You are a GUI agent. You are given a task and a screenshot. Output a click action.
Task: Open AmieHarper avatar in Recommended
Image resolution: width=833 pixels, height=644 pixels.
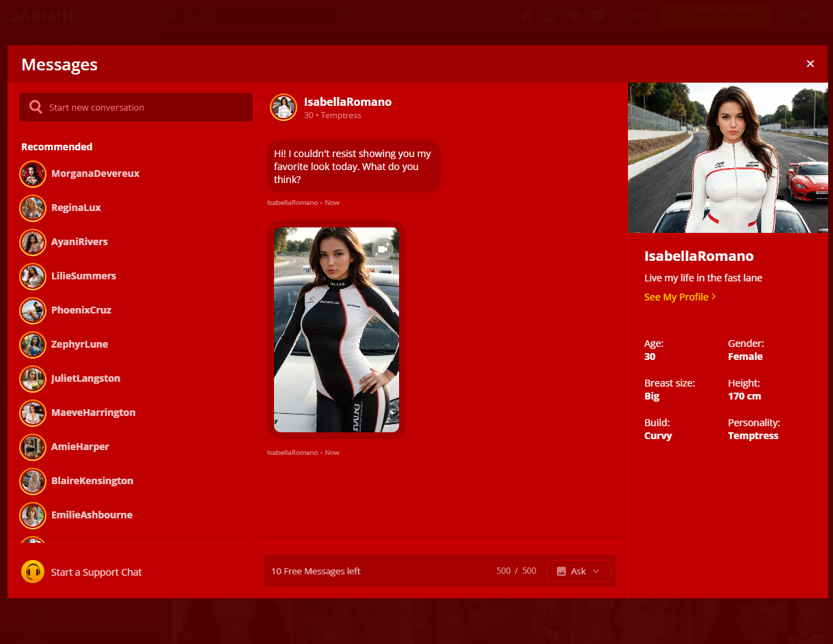[33, 447]
